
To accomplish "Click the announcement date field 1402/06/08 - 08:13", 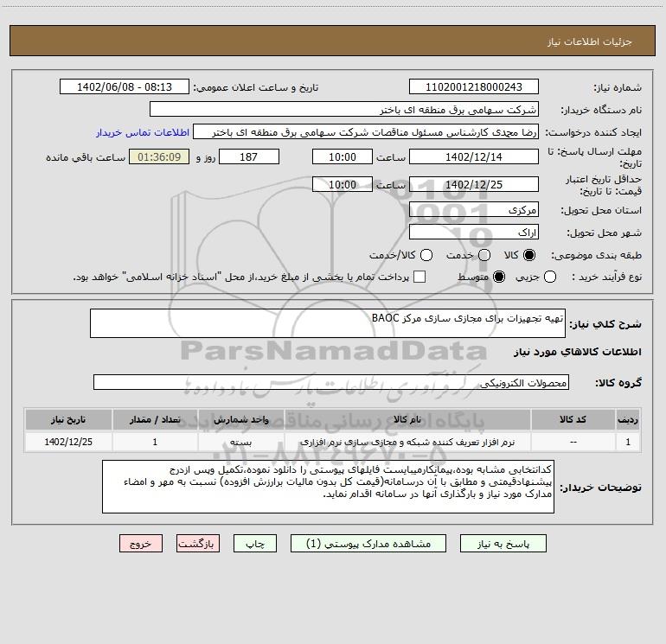I will [125, 87].
